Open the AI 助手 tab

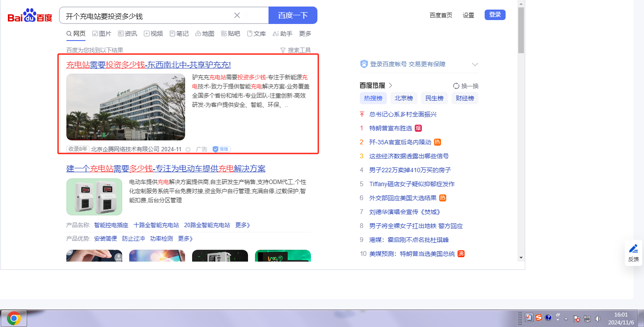point(282,34)
